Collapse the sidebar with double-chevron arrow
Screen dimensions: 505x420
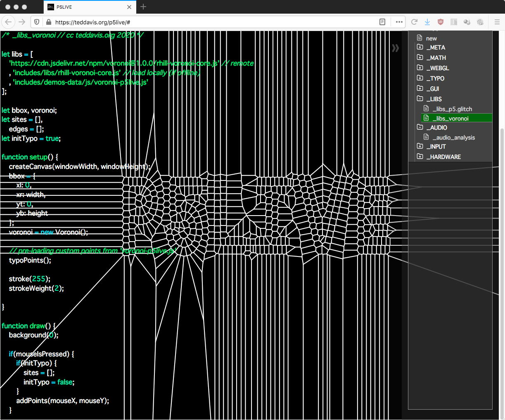pyautogui.click(x=395, y=48)
